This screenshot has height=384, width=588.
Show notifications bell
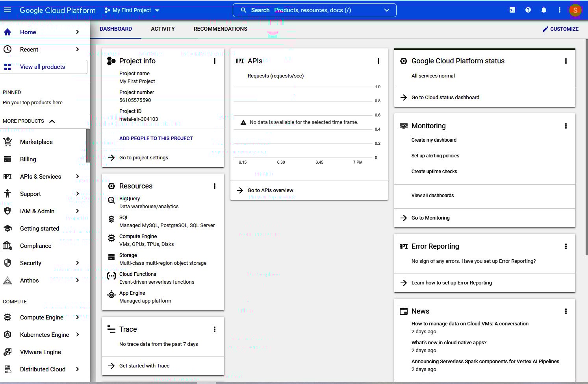[544, 10]
